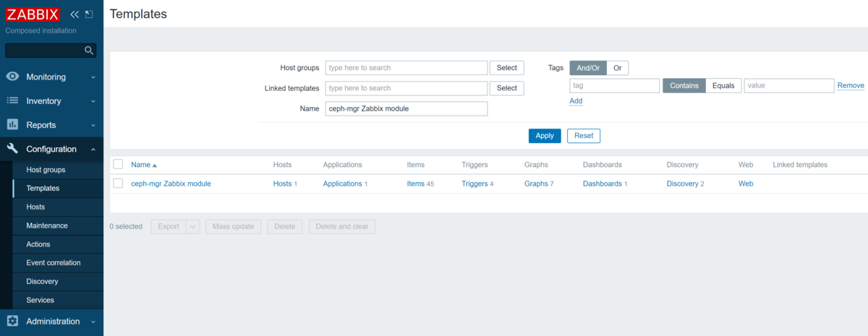This screenshot has height=336, width=868.
Task: Click the hide sidebar icon
Action: click(89, 14)
